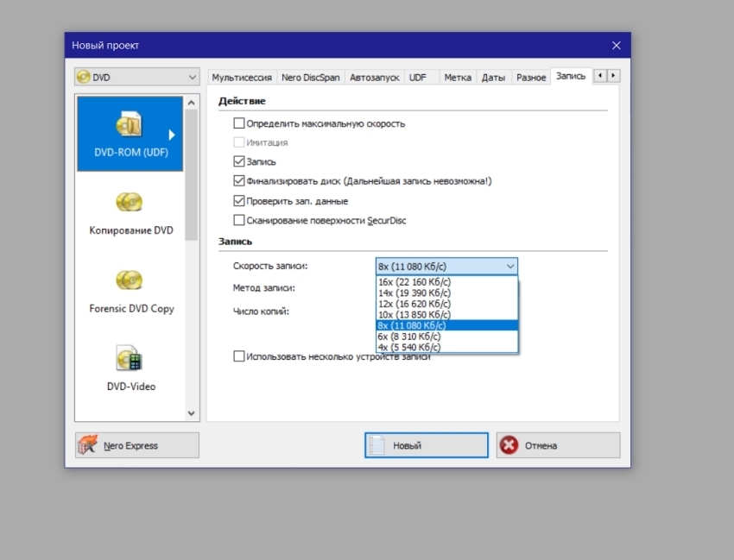Toggle Финализировать диск checkbox
This screenshot has width=734, height=560.
pos(238,180)
